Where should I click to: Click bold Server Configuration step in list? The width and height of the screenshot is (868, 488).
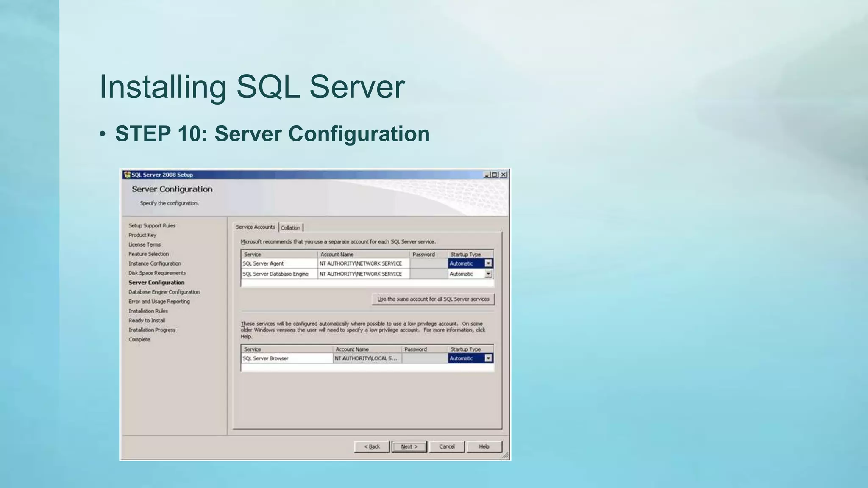pos(156,283)
